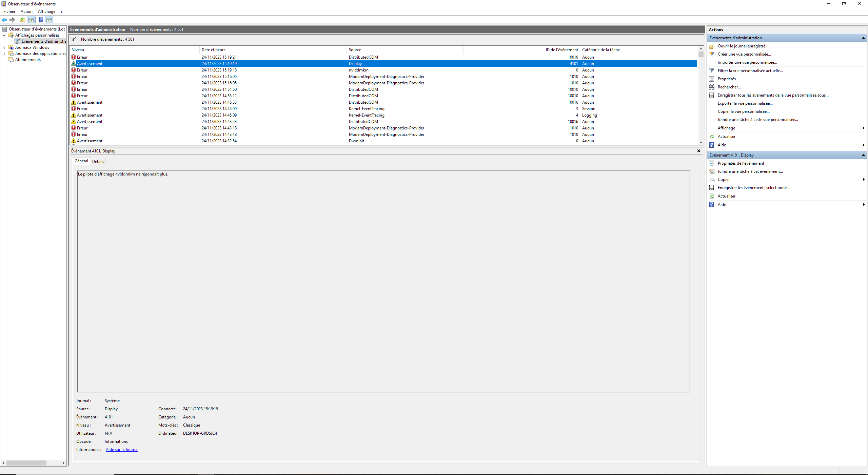868x475 pixels.
Task: Collapse the Affichages personnalisés tree node
Action: pos(4,35)
